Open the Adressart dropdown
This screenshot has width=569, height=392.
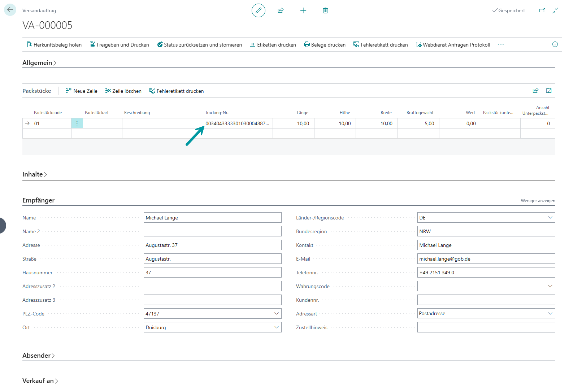pos(550,314)
